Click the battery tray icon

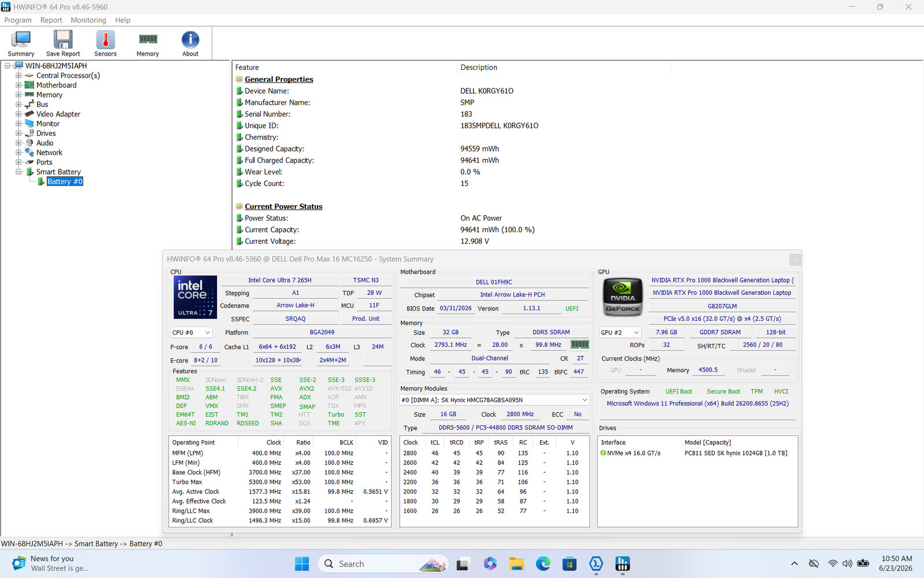pos(863,564)
